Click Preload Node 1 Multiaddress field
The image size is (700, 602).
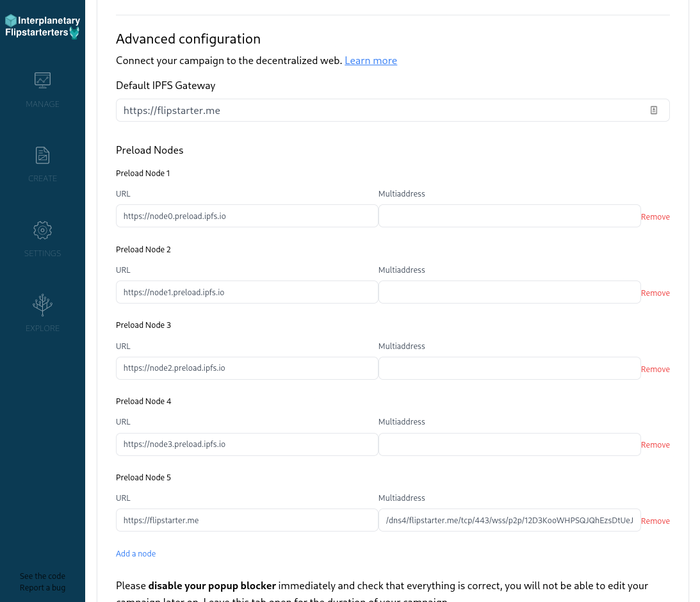click(x=509, y=216)
